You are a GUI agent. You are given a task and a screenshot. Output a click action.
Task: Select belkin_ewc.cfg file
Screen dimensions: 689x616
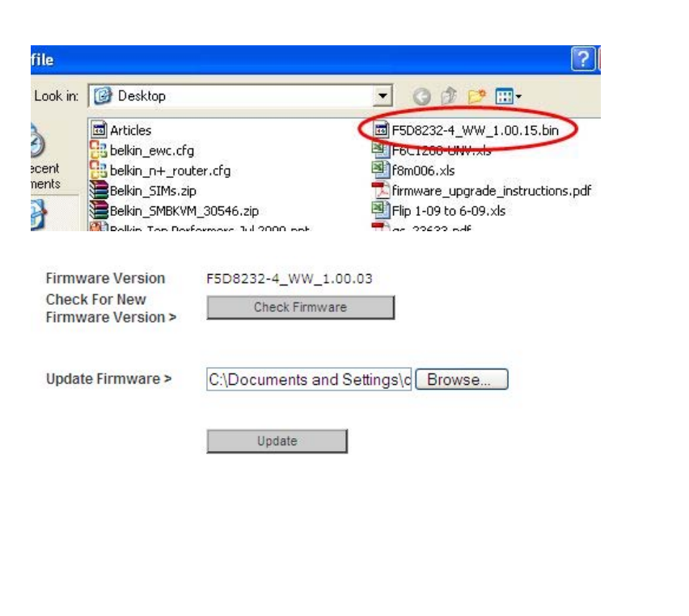[x=142, y=150]
